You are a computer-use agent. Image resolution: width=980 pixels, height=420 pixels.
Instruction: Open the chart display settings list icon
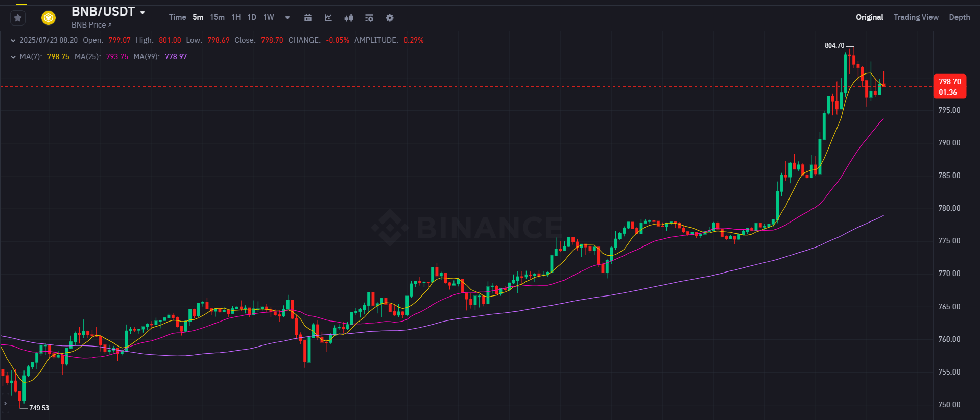[369, 18]
